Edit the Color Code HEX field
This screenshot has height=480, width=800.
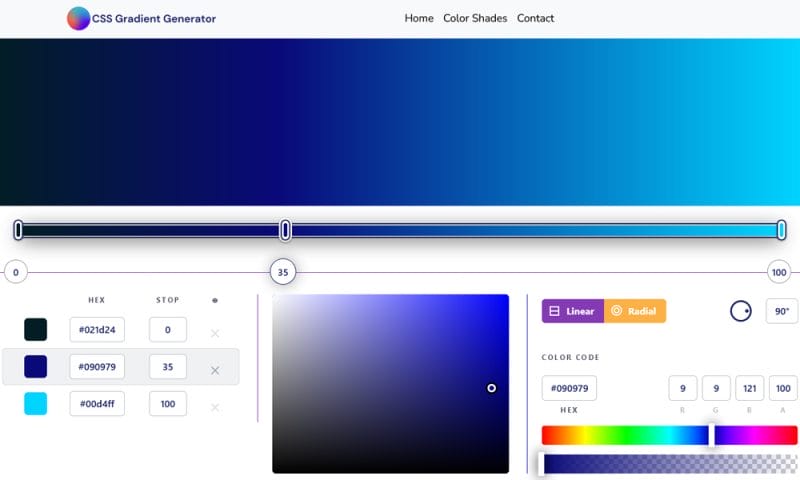click(569, 388)
